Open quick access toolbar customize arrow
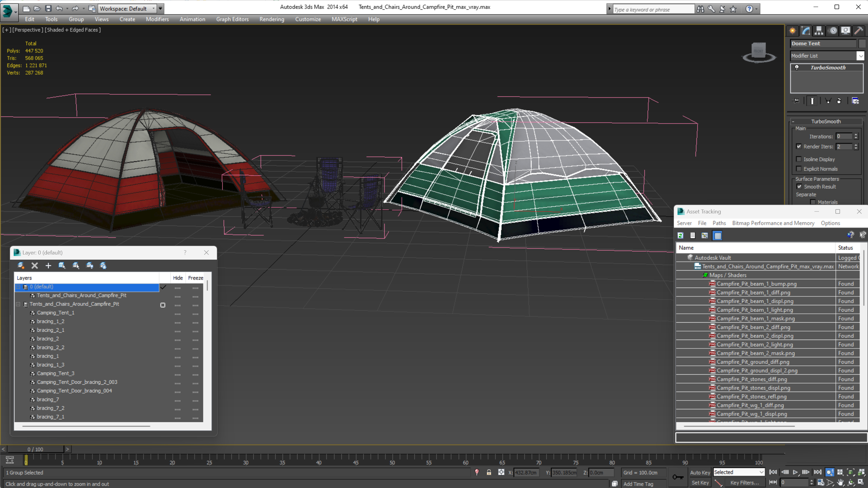The height and width of the screenshot is (488, 868). pyautogui.click(x=160, y=9)
